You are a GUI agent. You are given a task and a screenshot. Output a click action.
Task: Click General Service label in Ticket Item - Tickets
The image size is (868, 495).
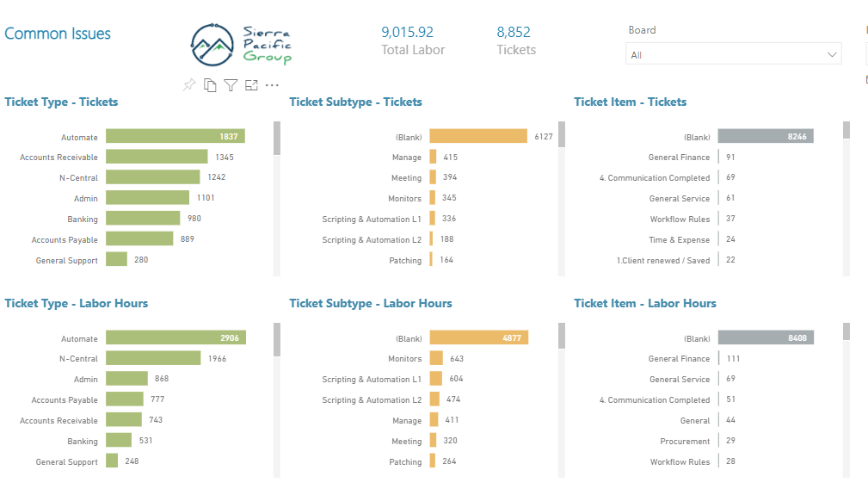680,198
